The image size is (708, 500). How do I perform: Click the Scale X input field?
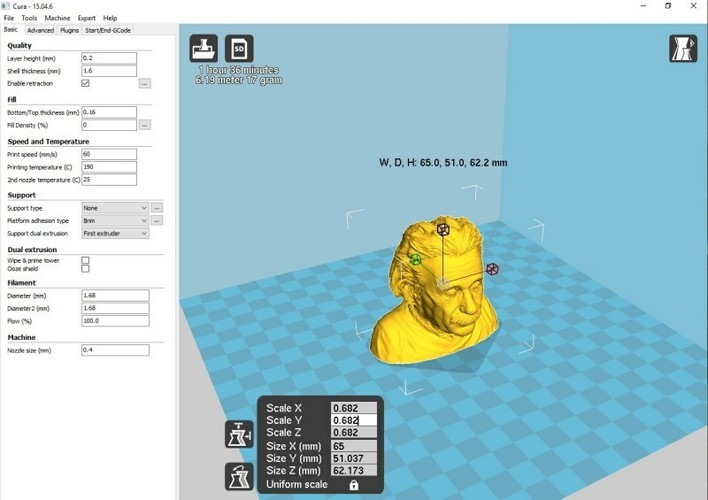pos(354,408)
